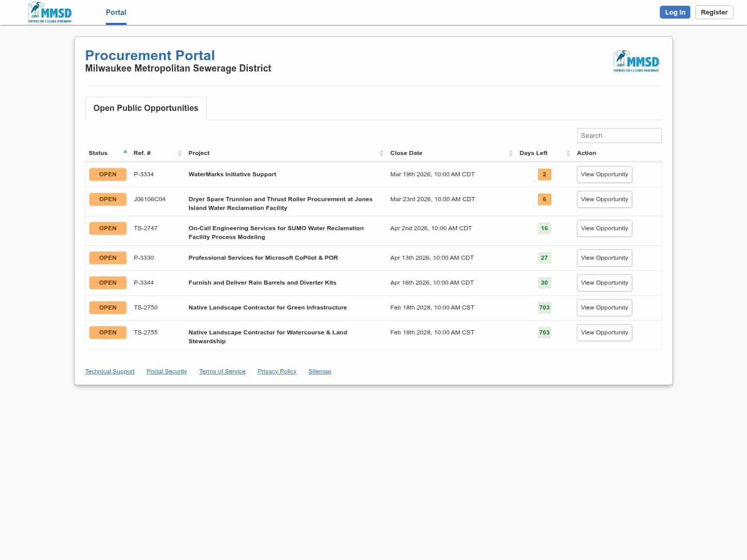View Opportunity for WaterMarks Initiative Support
The image size is (747, 560).
pos(604,175)
